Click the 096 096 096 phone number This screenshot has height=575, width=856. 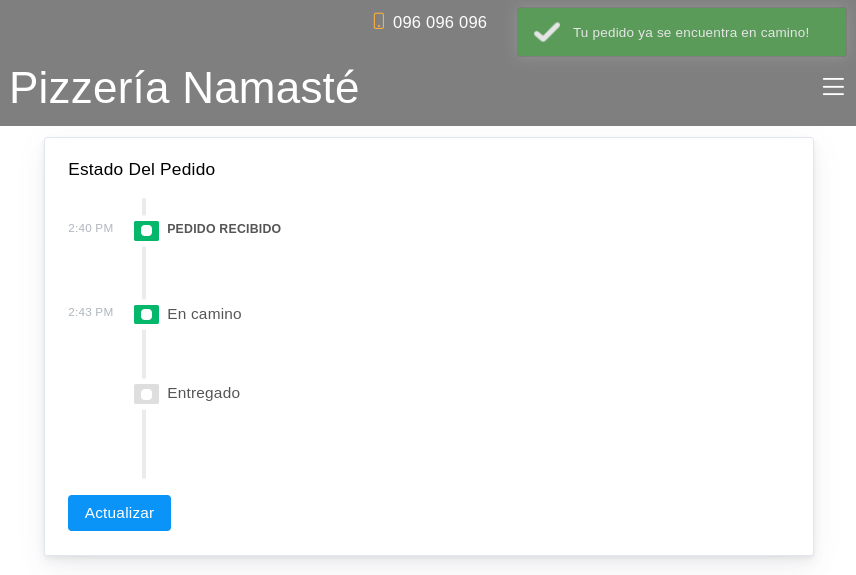[x=439, y=22]
